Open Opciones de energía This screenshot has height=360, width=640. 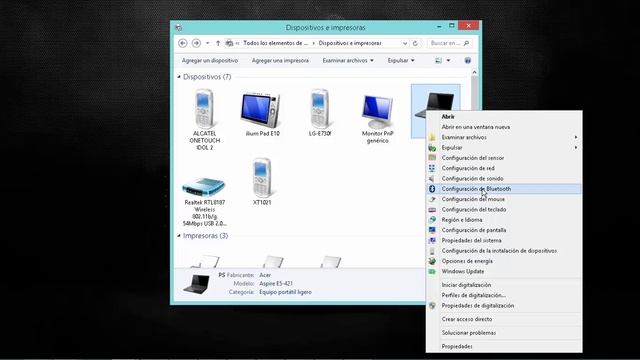[x=467, y=261]
